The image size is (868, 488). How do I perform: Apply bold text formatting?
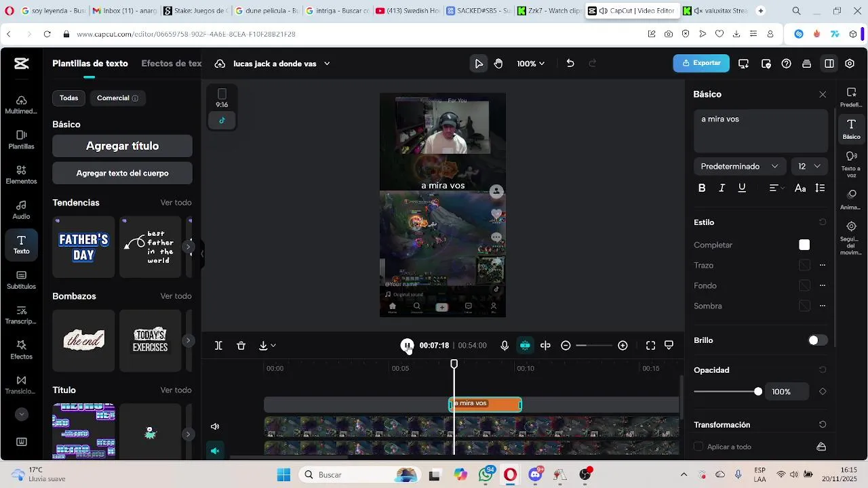coord(702,188)
